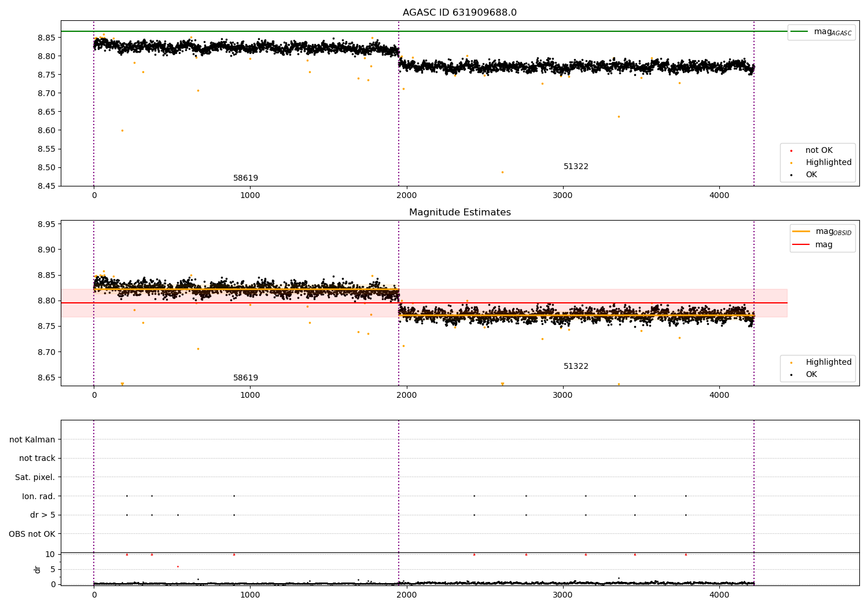Screen dimensions: 868x608
Task: Click x-axis tick "4000" under the top plot
Action: click(x=719, y=196)
